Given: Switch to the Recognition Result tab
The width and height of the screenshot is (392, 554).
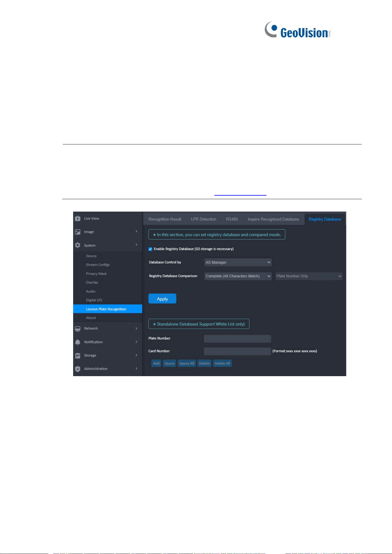Looking at the screenshot, I should (165, 219).
